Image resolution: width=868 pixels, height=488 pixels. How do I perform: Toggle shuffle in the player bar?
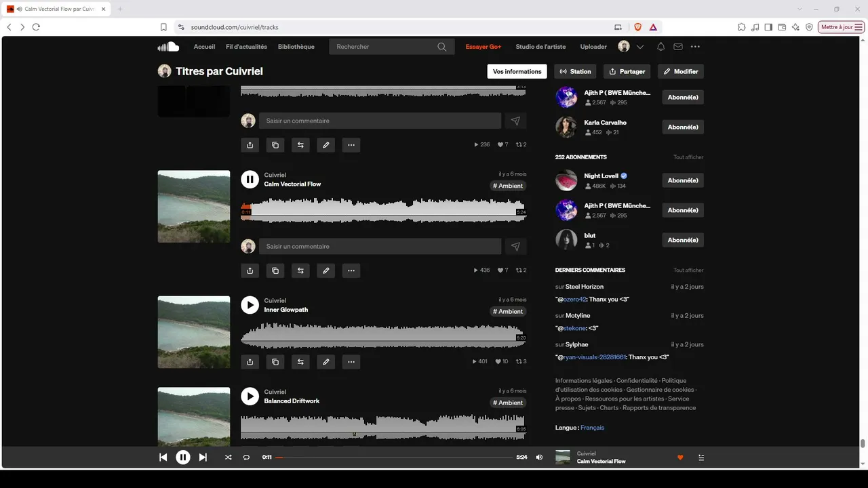(228, 457)
